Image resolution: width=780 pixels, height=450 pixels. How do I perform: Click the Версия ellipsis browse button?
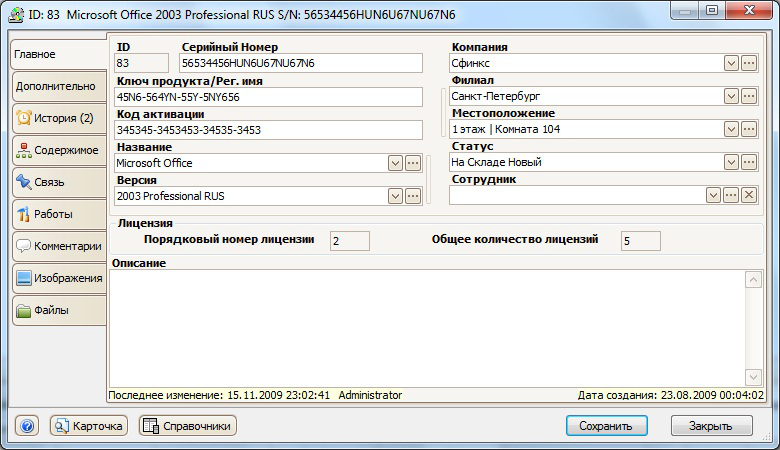tap(413, 196)
